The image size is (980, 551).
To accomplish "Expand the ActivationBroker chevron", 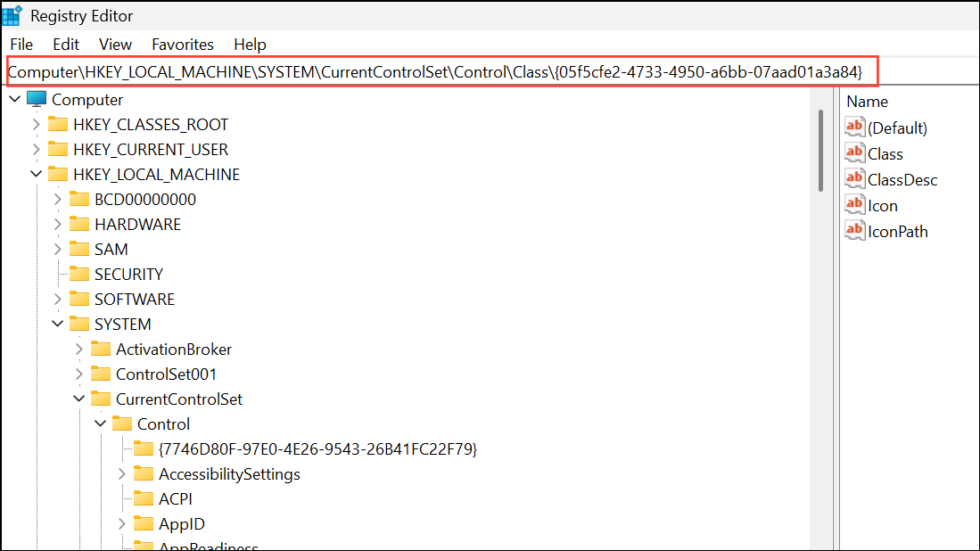I will point(78,350).
